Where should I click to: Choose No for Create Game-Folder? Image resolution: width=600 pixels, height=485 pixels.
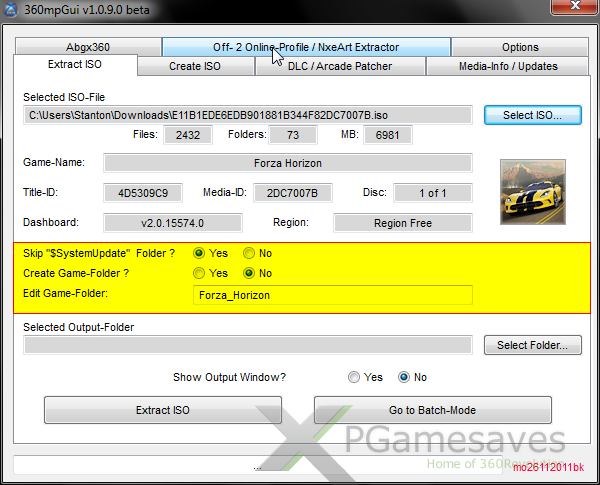[x=250, y=273]
